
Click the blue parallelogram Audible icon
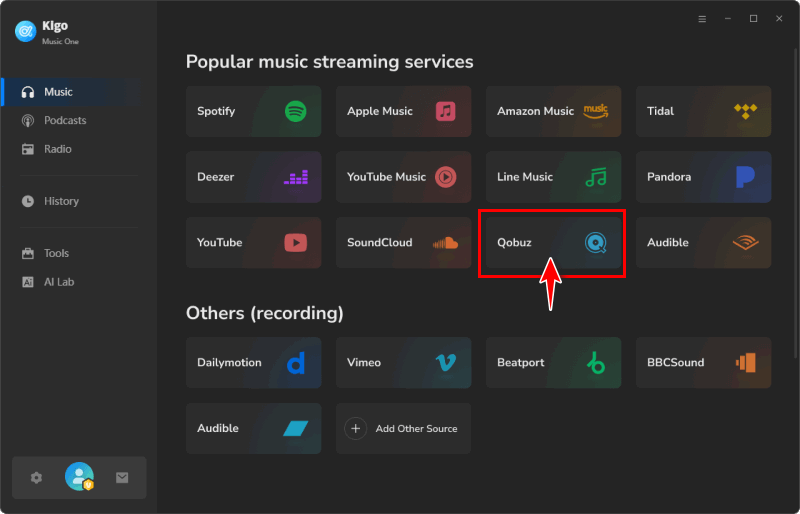point(295,428)
